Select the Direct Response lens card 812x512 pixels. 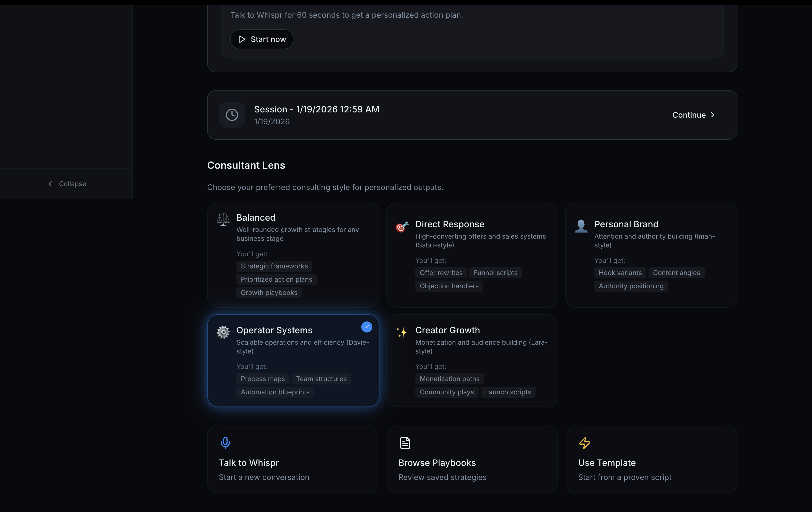[472, 255]
